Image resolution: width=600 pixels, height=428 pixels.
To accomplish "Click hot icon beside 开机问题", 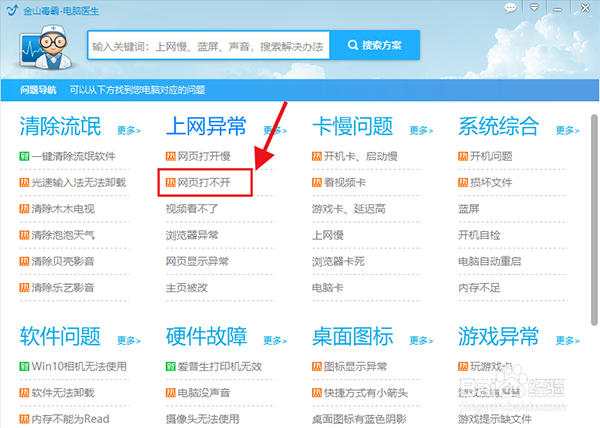I will coord(463,156).
